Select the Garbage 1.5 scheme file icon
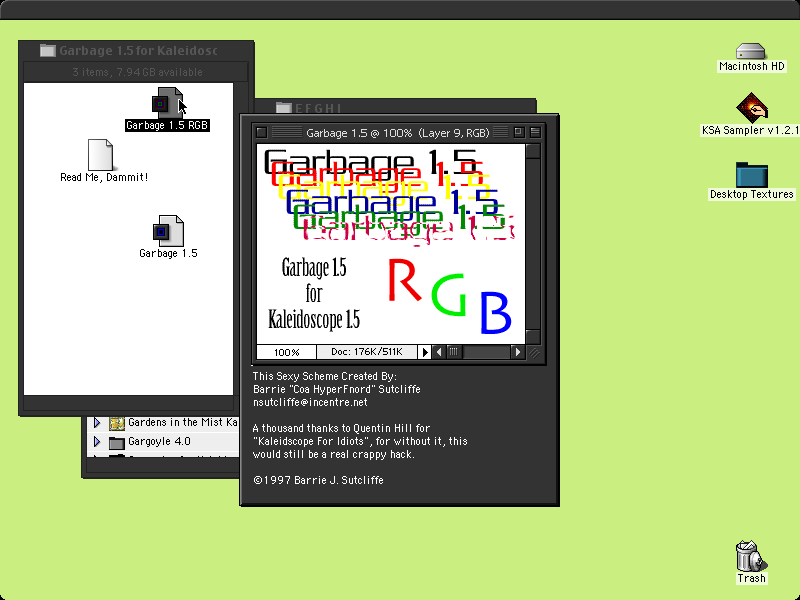This screenshot has width=800, height=600. point(168,231)
